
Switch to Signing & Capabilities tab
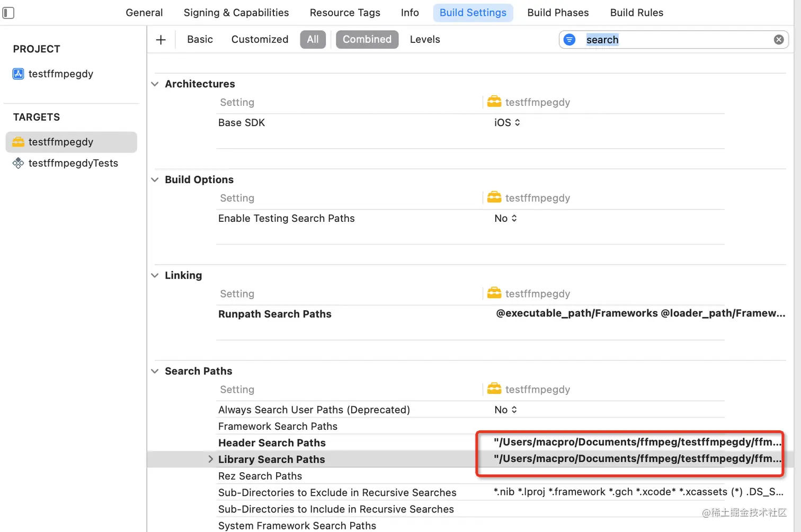click(236, 13)
